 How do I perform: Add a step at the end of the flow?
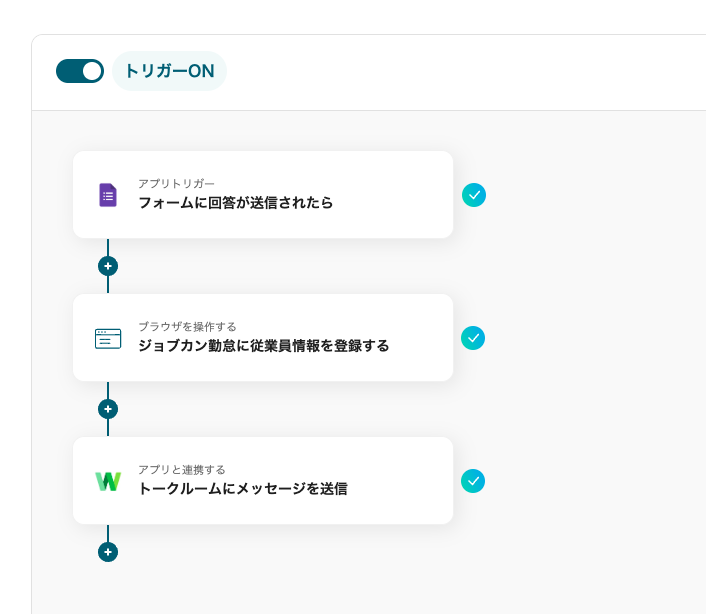108,552
